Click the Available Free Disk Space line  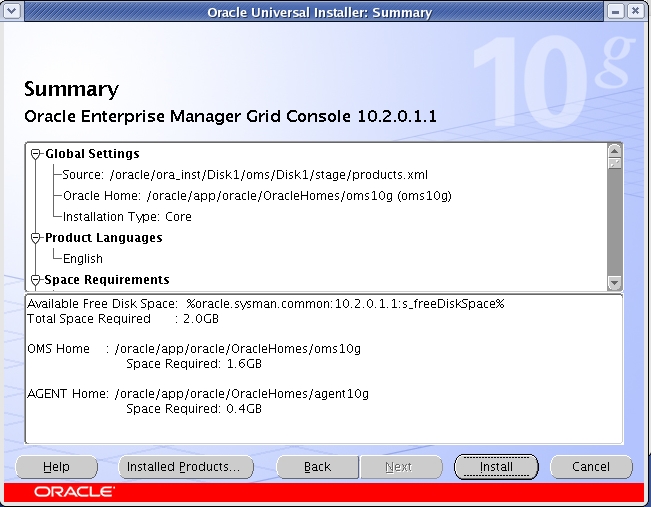click(266, 304)
